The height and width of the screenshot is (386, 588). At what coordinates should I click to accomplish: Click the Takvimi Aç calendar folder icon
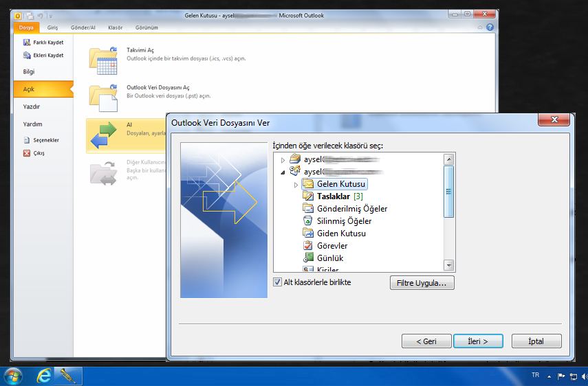pos(103,60)
